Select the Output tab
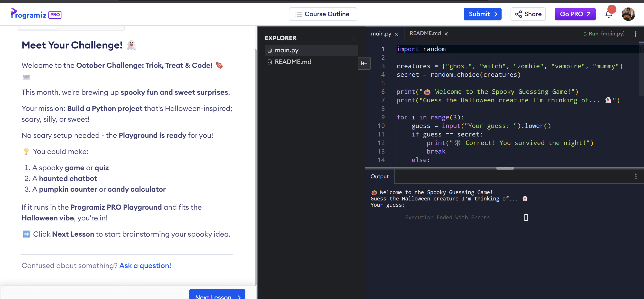 pyautogui.click(x=379, y=177)
